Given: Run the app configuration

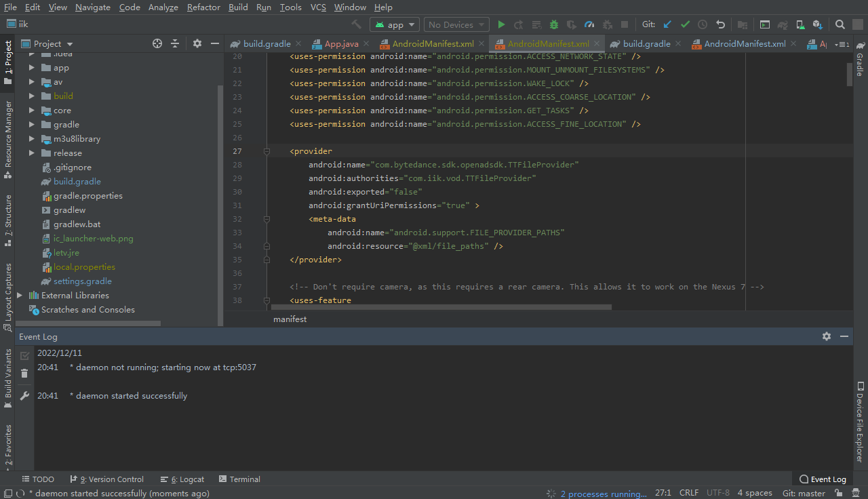Looking at the screenshot, I should pos(501,24).
